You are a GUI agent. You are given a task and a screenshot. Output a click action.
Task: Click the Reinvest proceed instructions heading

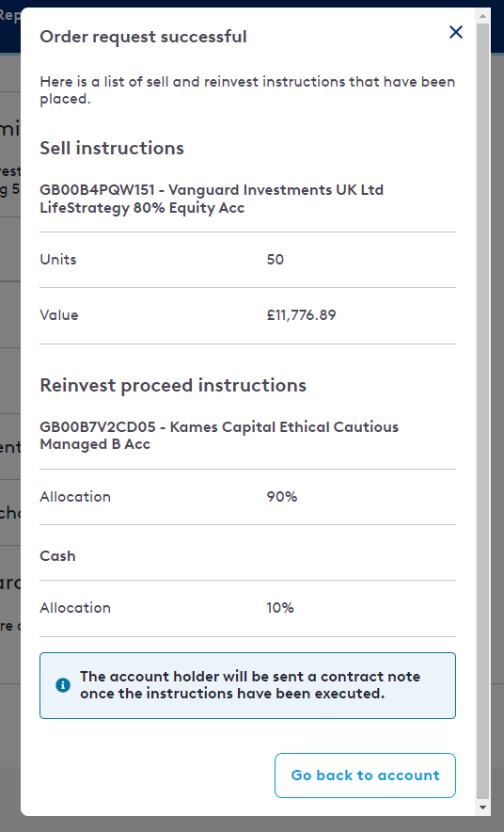[x=173, y=385]
